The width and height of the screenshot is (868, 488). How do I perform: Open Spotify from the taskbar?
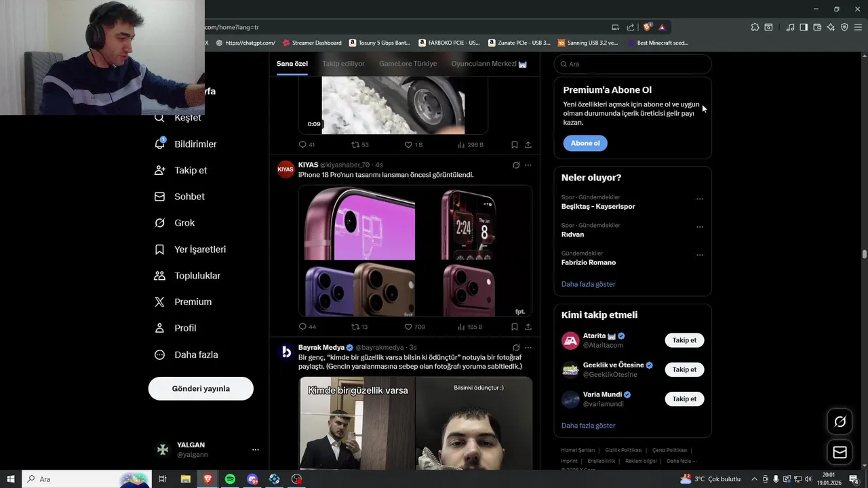point(230,479)
